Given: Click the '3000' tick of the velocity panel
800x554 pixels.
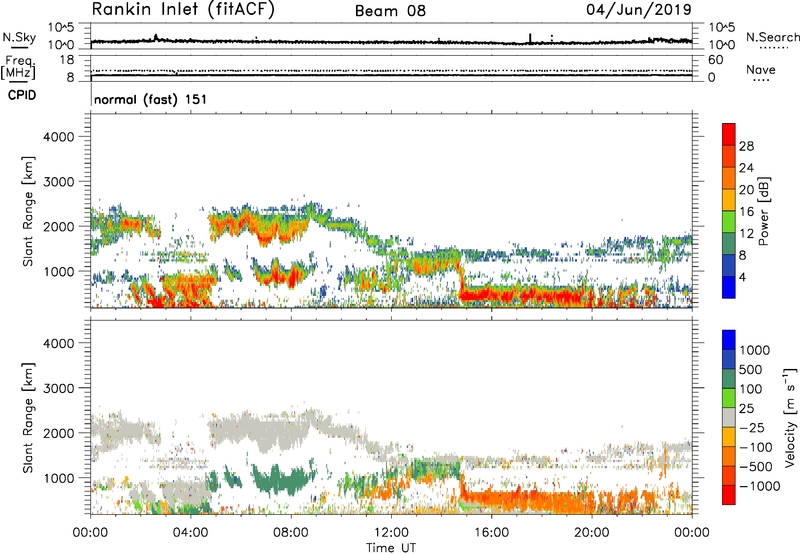Looking at the screenshot, I should coord(59,388).
